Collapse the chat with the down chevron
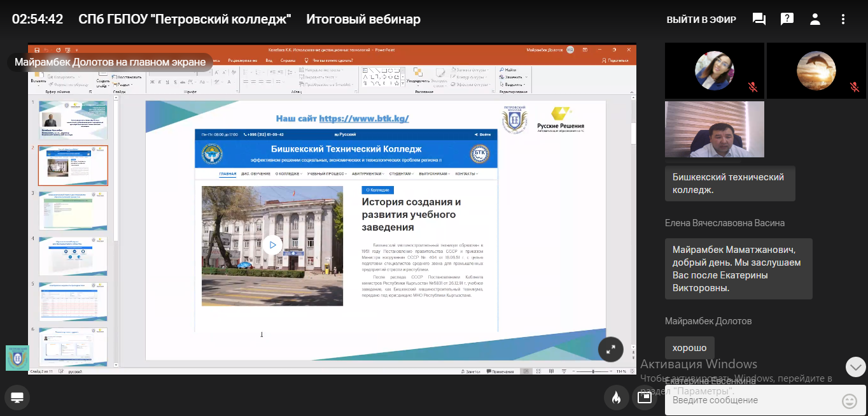 (x=855, y=367)
